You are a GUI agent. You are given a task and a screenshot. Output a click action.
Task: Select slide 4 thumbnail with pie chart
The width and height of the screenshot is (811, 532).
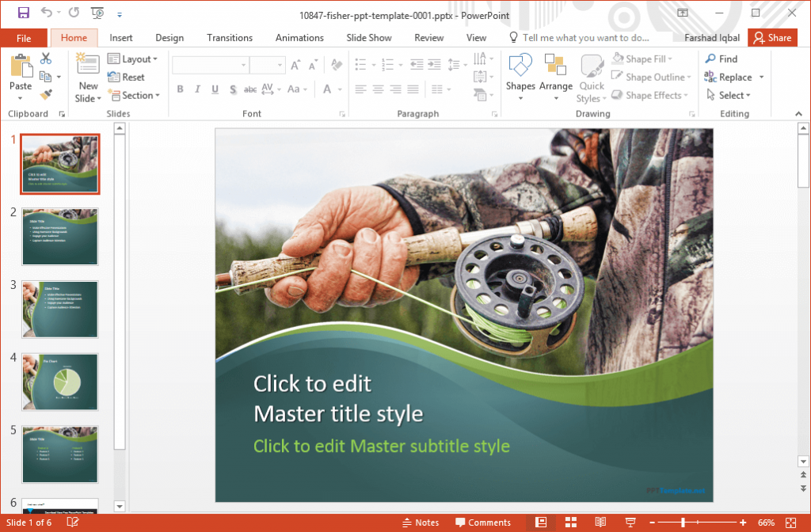[x=59, y=382]
